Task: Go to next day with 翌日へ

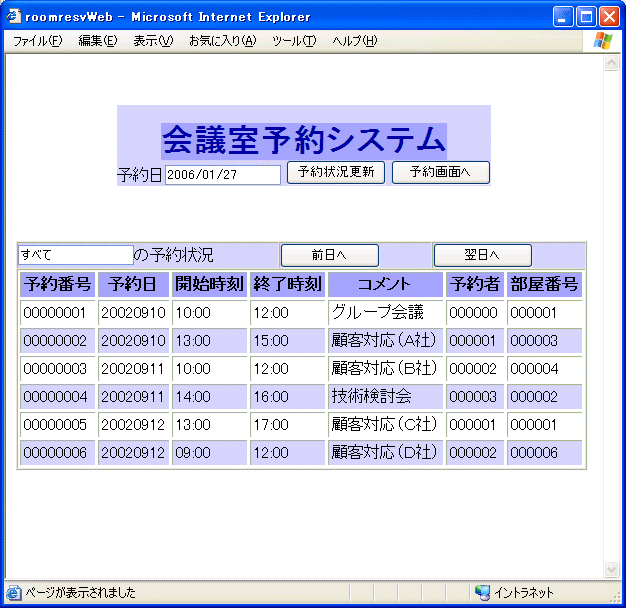Action: click(482, 255)
